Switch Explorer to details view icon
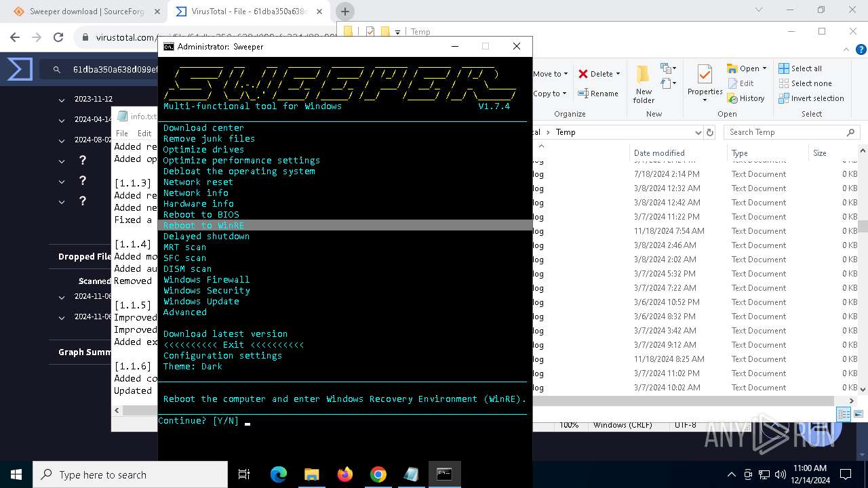 coord(844,414)
